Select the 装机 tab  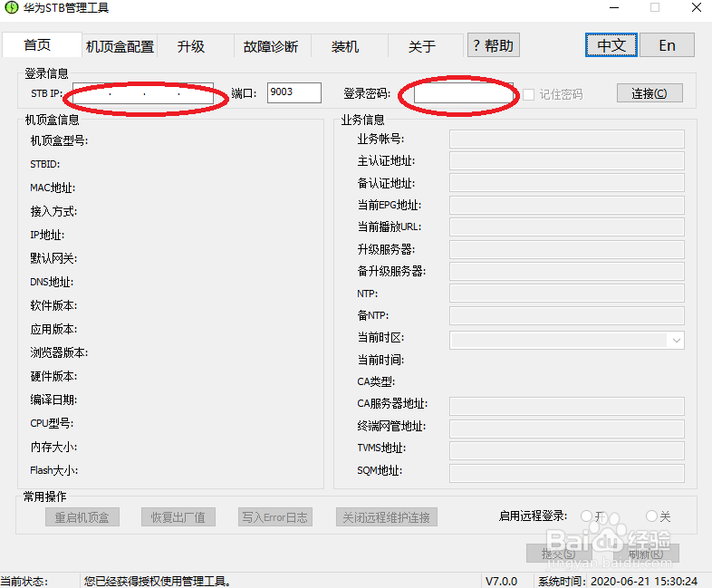coord(345,46)
